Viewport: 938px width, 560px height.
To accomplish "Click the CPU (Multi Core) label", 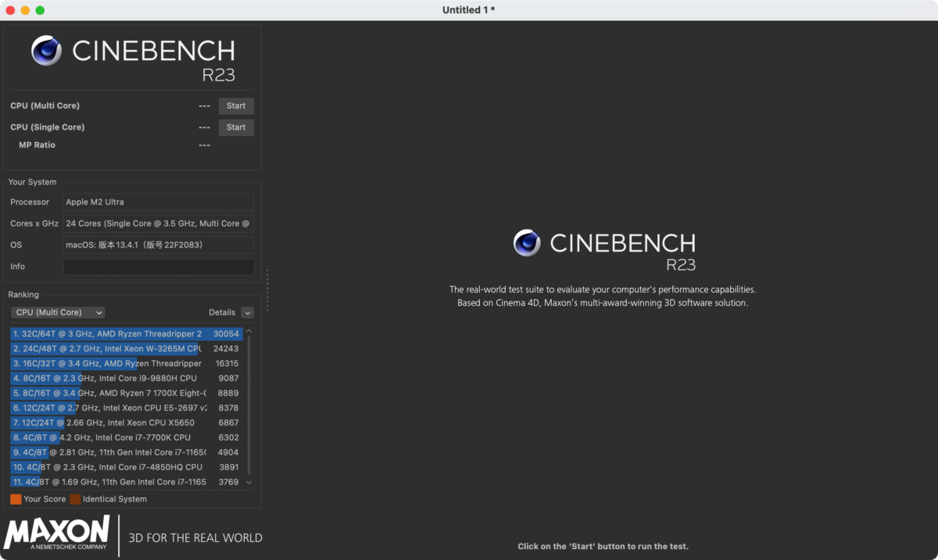I will click(x=45, y=106).
